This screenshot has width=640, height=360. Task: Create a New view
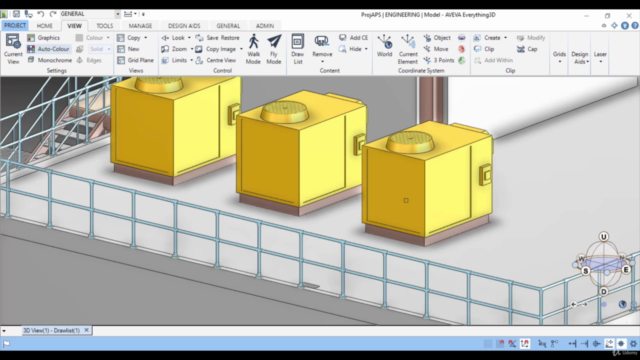[x=128, y=49]
